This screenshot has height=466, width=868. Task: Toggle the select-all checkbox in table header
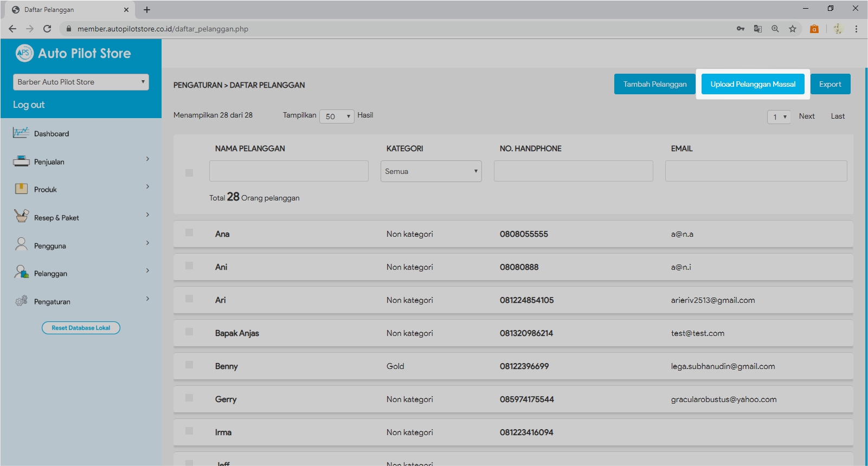(x=189, y=173)
